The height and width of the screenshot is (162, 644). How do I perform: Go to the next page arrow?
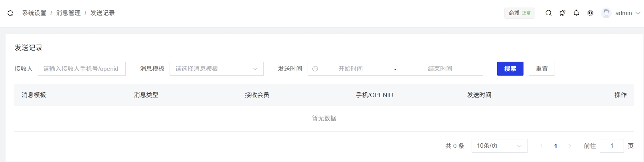click(569, 146)
